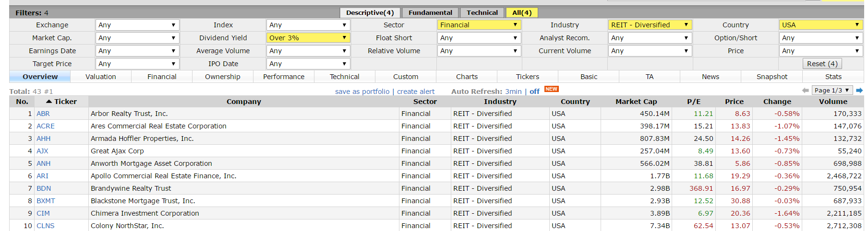Open the Analyst Recom. filter dropdown
Viewport: 868px width, 231px height.
[650, 38]
